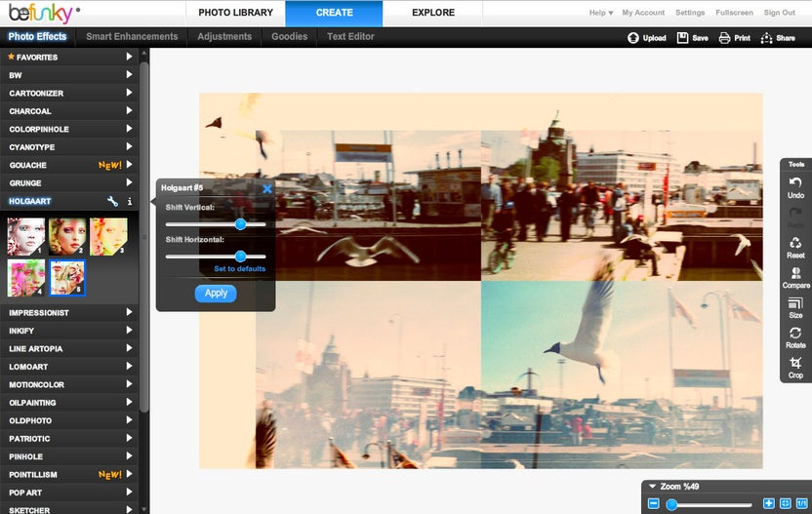Viewport: 812px width, 514px height.
Task: Go to My Account
Action: click(x=643, y=13)
